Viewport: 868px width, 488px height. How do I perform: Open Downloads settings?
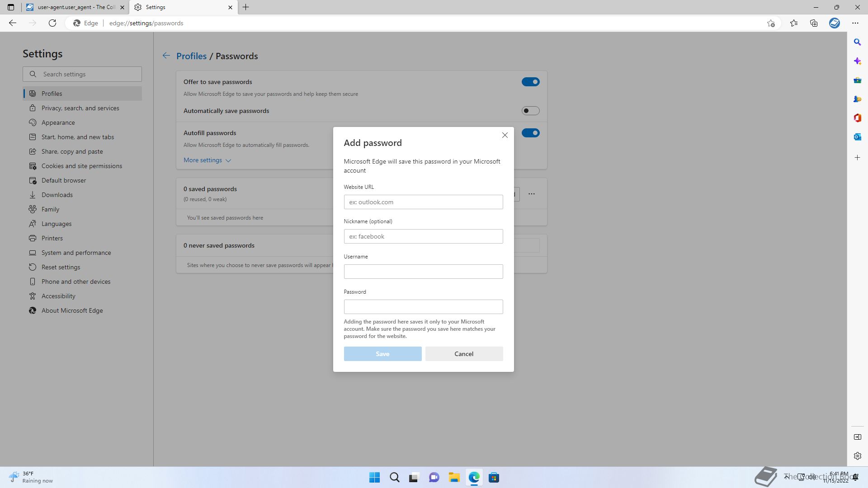pyautogui.click(x=82, y=195)
